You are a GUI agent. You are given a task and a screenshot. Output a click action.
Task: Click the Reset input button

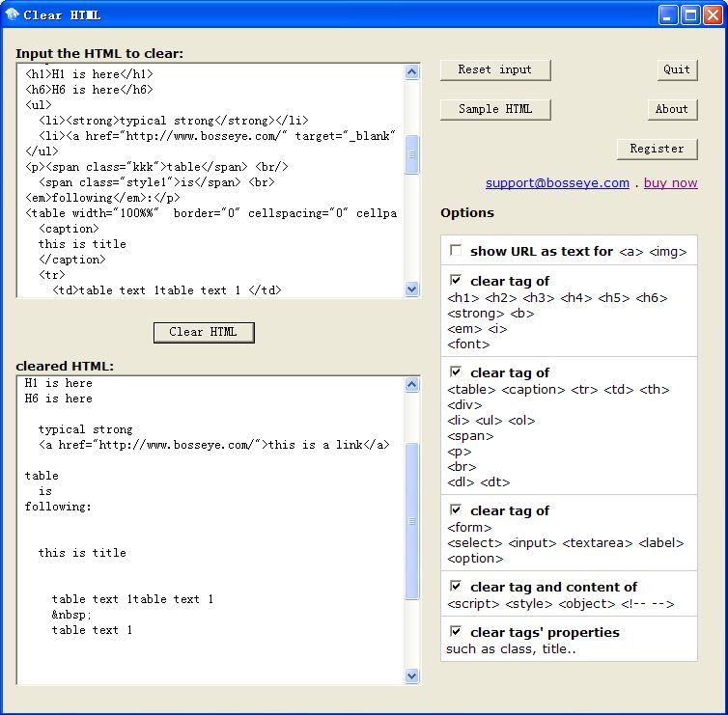coord(494,69)
